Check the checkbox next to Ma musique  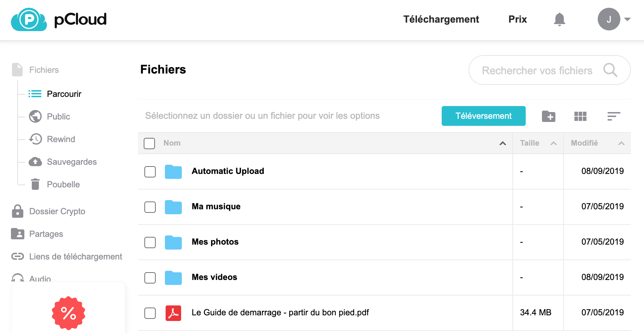point(150,207)
